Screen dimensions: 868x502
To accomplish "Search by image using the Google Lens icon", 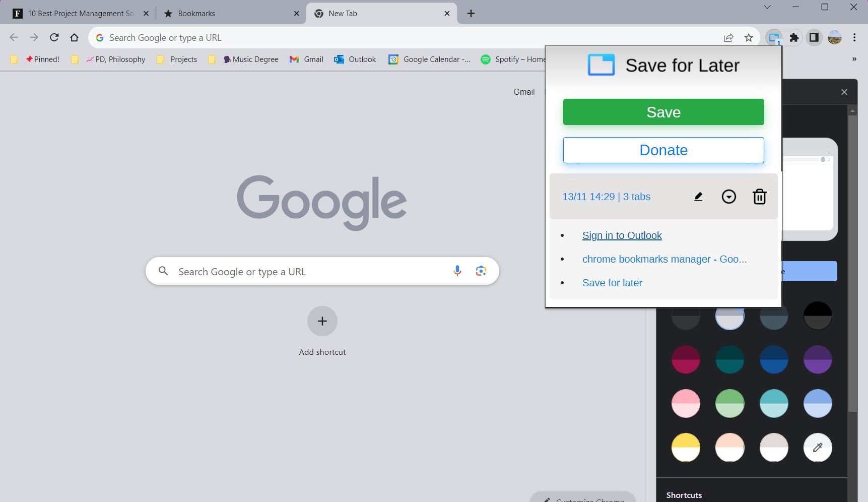I will tap(481, 271).
